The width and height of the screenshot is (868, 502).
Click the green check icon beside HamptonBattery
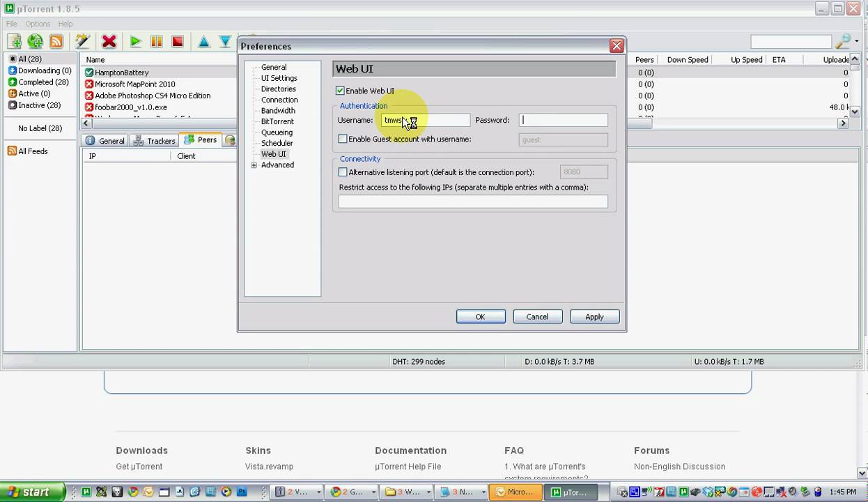tap(89, 73)
